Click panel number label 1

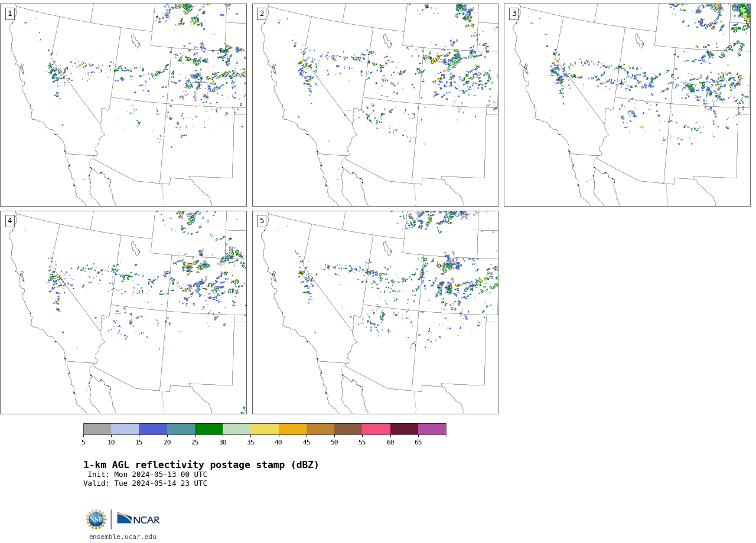tap(9, 14)
